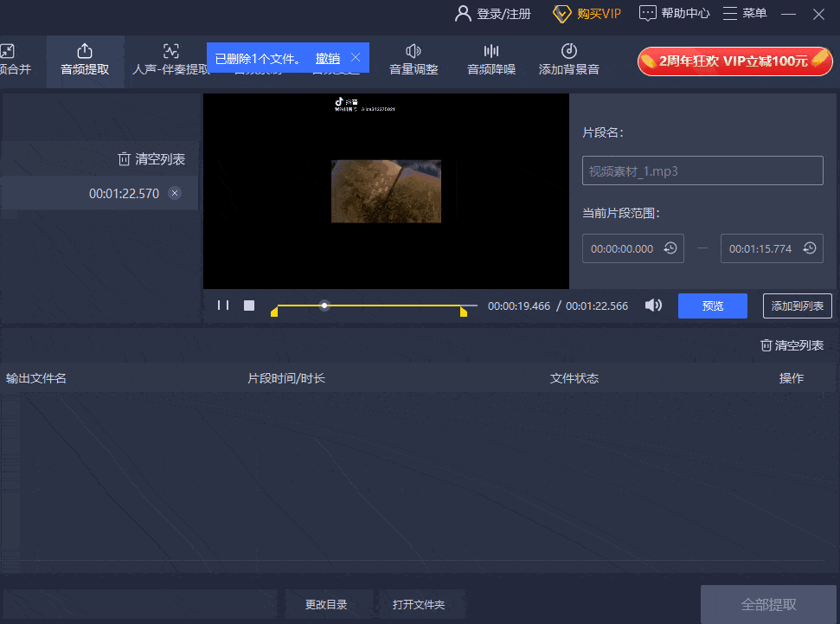
Task: Switch to the 音量调整 tool
Action: tap(414, 60)
